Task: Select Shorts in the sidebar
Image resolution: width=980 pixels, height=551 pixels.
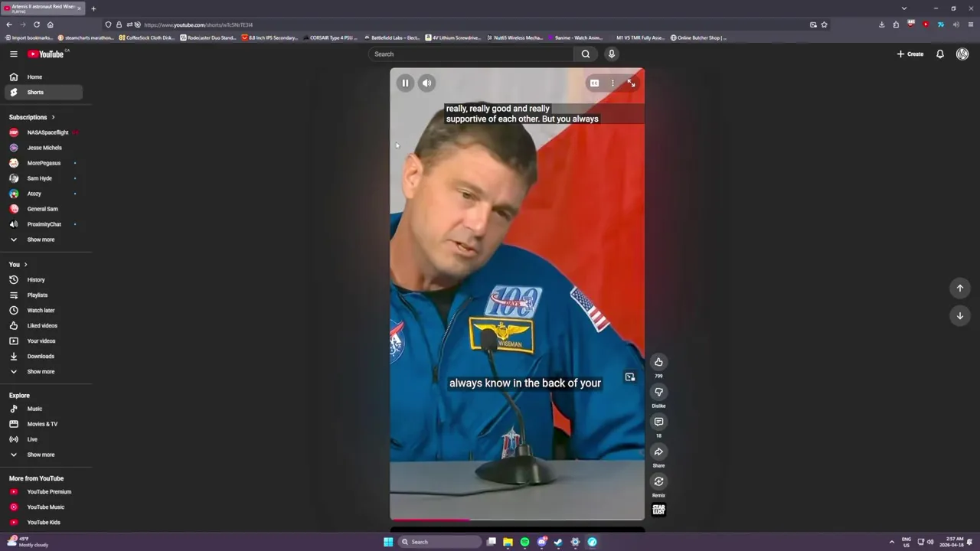Action: (43, 92)
